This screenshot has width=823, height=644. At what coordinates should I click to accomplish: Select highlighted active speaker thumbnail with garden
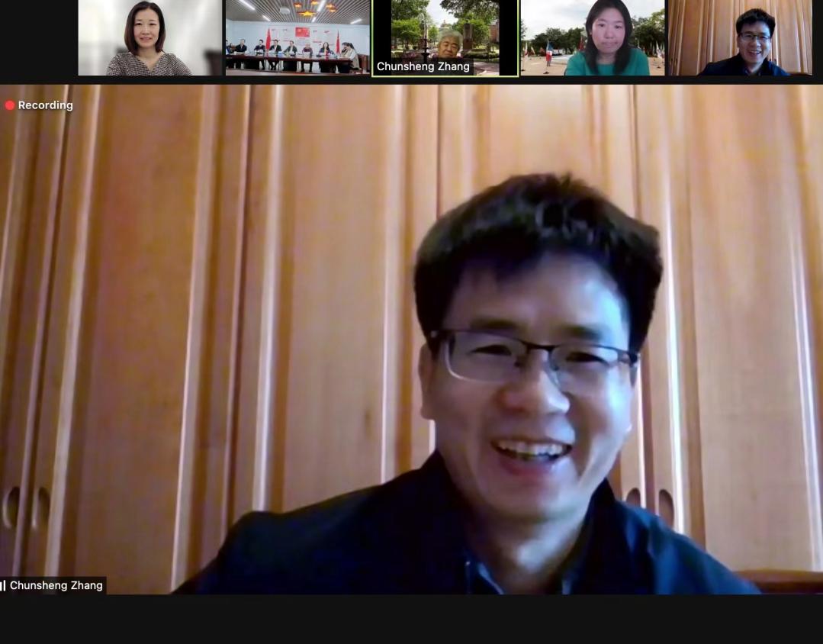click(445, 31)
